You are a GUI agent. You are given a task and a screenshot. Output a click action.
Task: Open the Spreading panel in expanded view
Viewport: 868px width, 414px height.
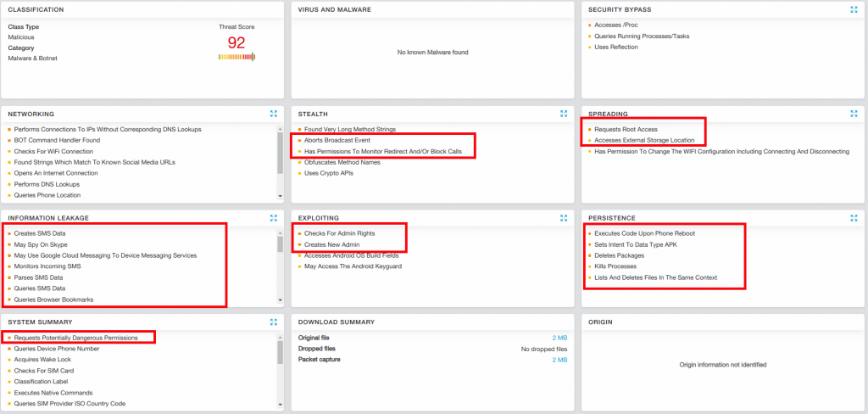click(x=854, y=114)
